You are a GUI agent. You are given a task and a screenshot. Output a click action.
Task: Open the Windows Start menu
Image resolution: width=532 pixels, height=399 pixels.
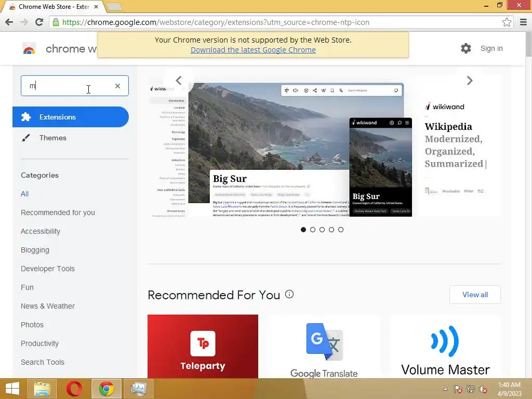coord(12,389)
